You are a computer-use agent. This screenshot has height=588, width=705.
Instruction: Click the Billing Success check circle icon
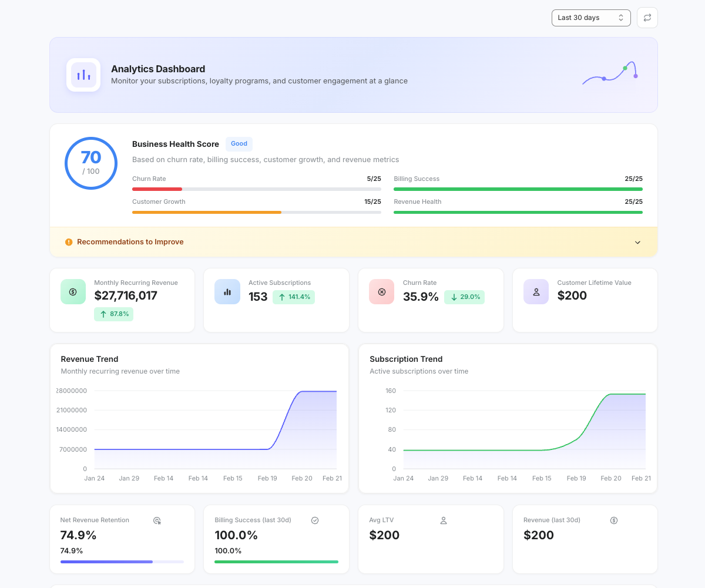tap(315, 520)
